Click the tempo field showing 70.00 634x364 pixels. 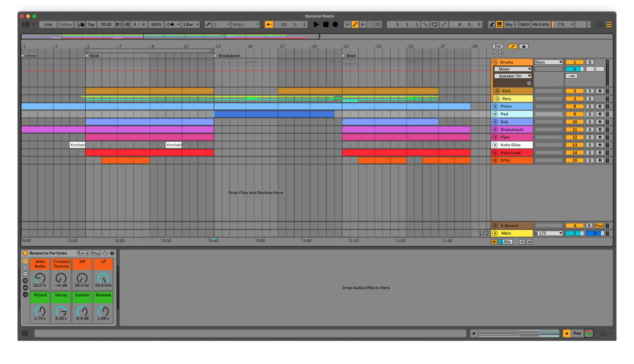coord(106,24)
